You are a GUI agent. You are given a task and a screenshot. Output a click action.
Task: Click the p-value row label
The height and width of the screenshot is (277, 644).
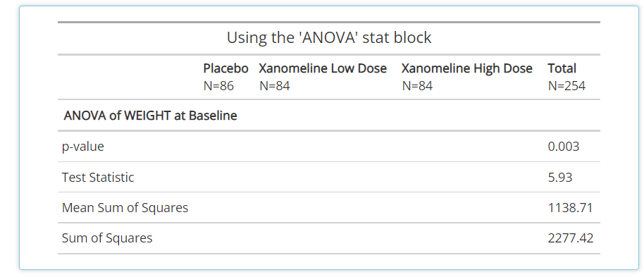[x=83, y=147]
